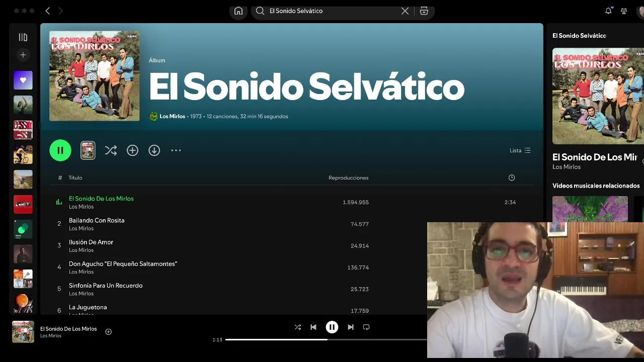Open the Browse icon beside search
The image size is (644, 362).
click(424, 11)
